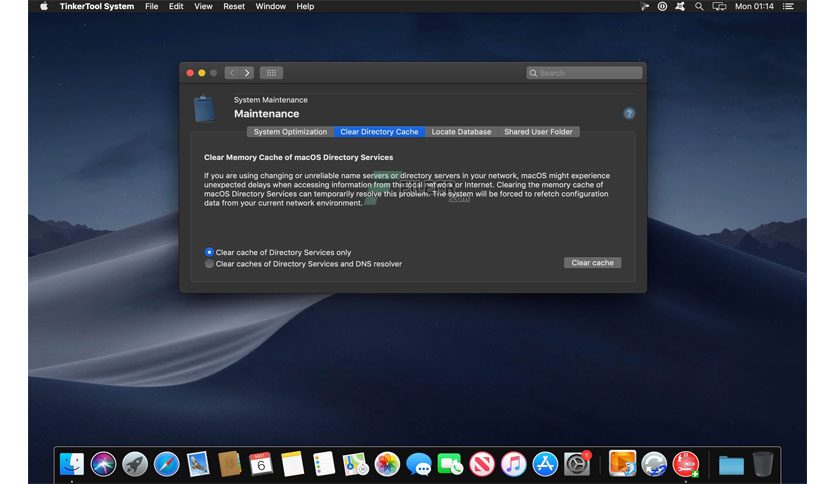The image size is (836, 484).
Task: Open System Preferences gear with badge
Action: tap(577, 464)
